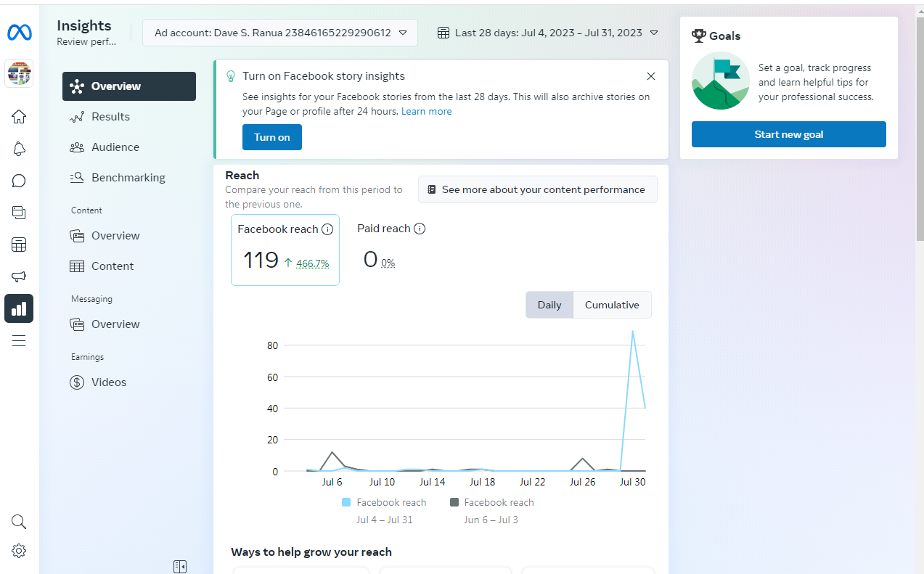Open the Last 28 days date range dropdown
This screenshot has width=924, height=574.
(548, 33)
